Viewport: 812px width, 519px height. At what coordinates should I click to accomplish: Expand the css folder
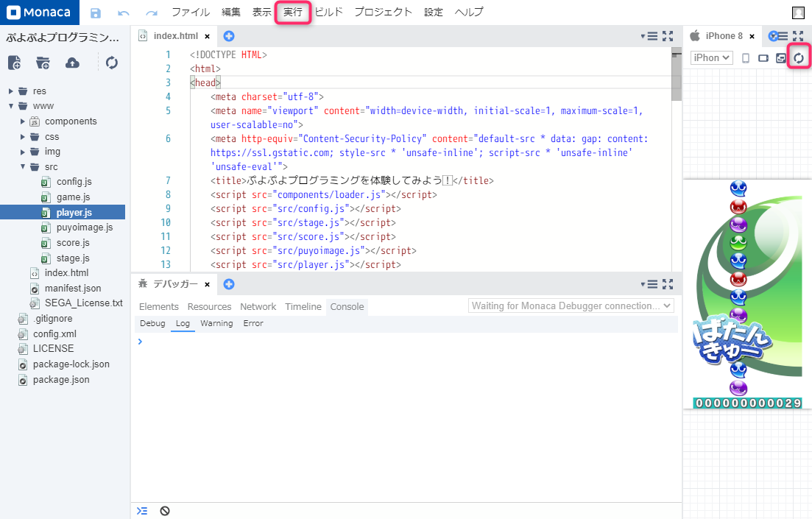[22, 137]
